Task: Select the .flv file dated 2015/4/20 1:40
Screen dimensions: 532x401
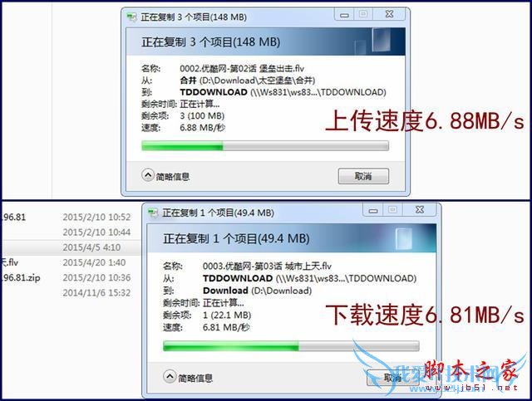Action: (10, 262)
